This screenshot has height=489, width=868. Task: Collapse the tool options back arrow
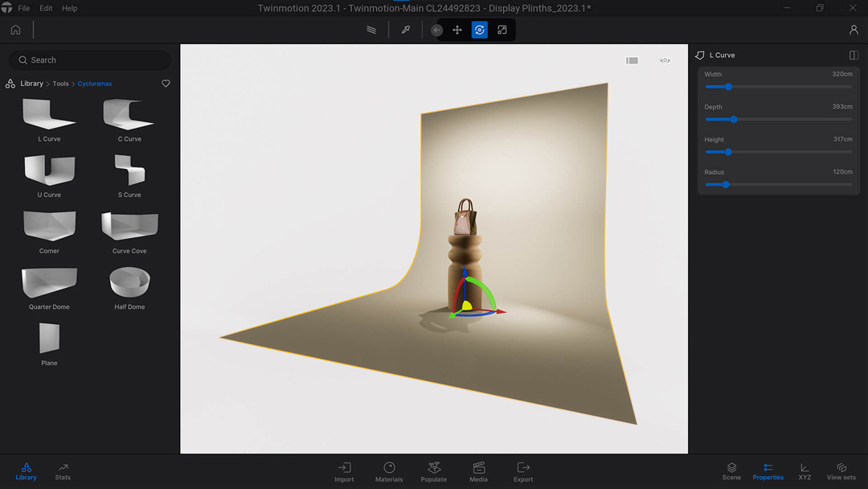pyautogui.click(x=436, y=30)
